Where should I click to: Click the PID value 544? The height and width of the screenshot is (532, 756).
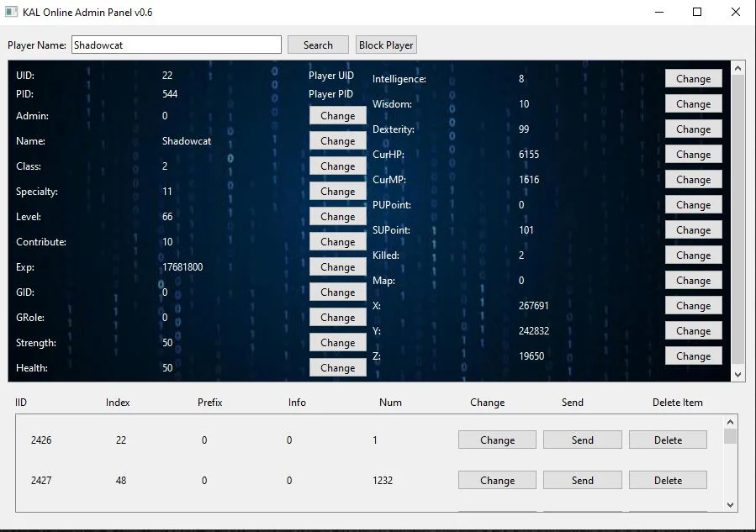click(170, 93)
